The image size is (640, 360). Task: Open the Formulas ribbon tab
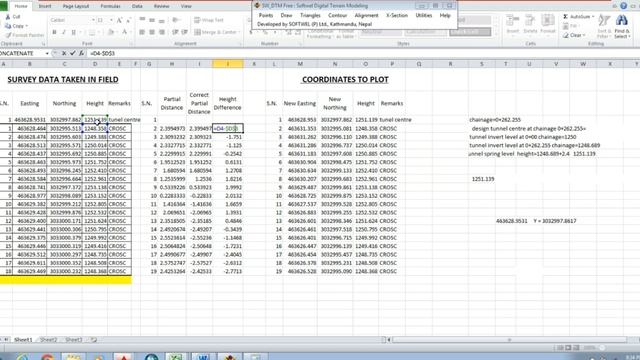point(110,6)
